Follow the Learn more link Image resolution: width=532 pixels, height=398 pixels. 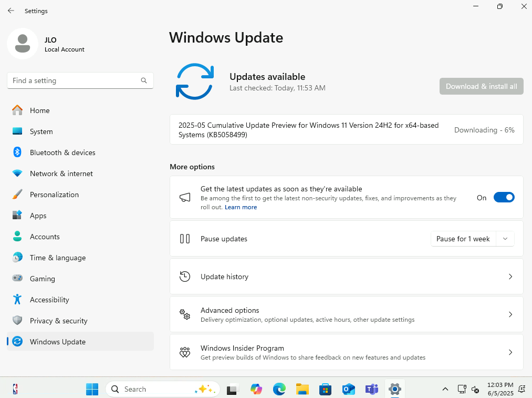pos(241,207)
